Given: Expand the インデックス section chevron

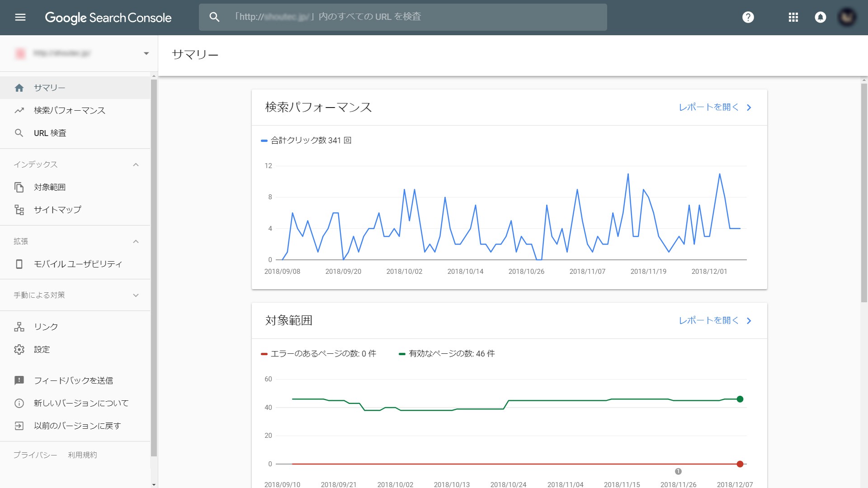Looking at the screenshot, I should [136, 164].
